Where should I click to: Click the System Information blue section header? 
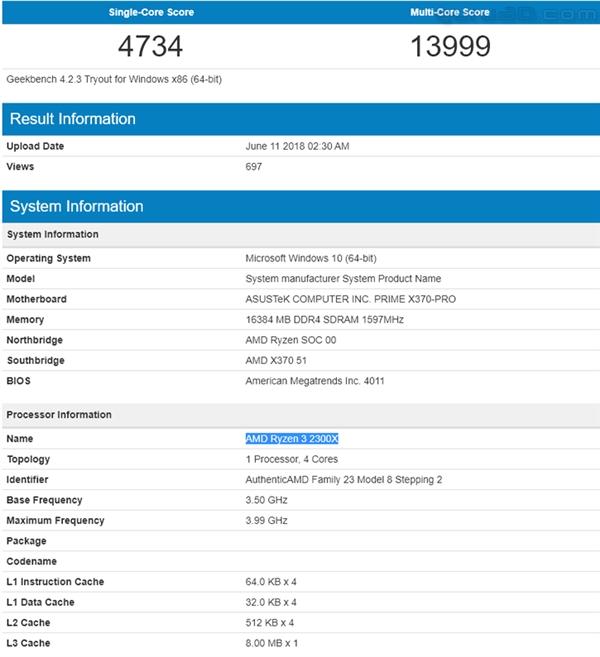[x=77, y=206]
